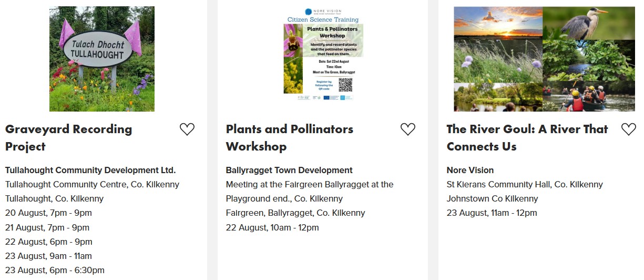Open Graveyard Recording Project title link
The height and width of the screenshot is (280, 644).
tap(68, 138)
